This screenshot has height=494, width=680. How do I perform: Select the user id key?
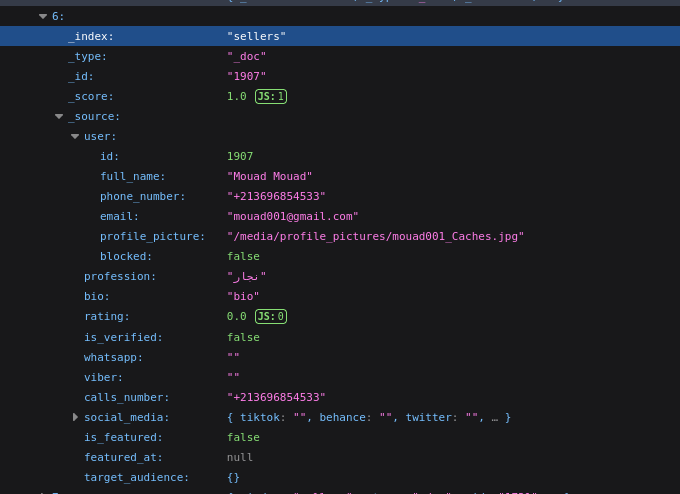[x=109, y=156]
